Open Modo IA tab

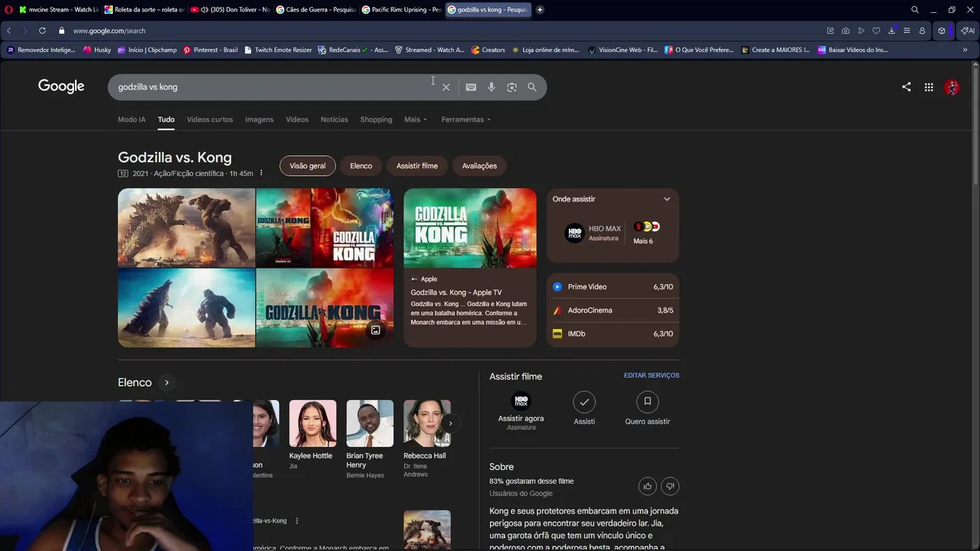point(132,119)
